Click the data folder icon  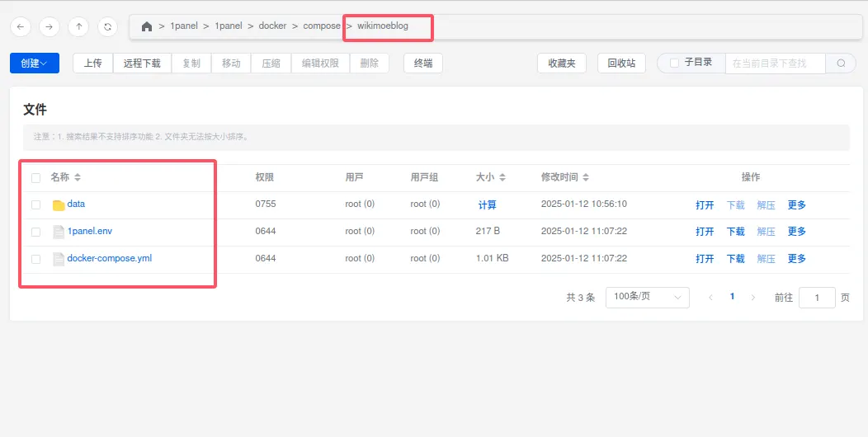coord(59,205)
